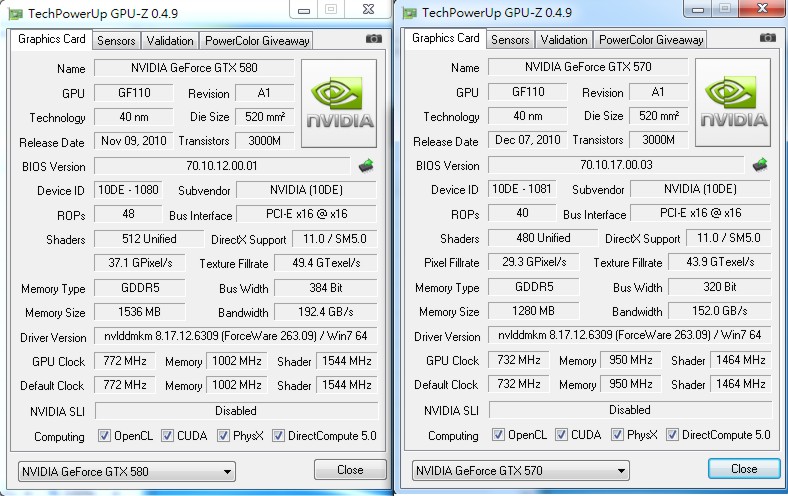Screen dimensions: 788x496
Task: Click Memory Size value 1280 MB
Action: point(533,311)
